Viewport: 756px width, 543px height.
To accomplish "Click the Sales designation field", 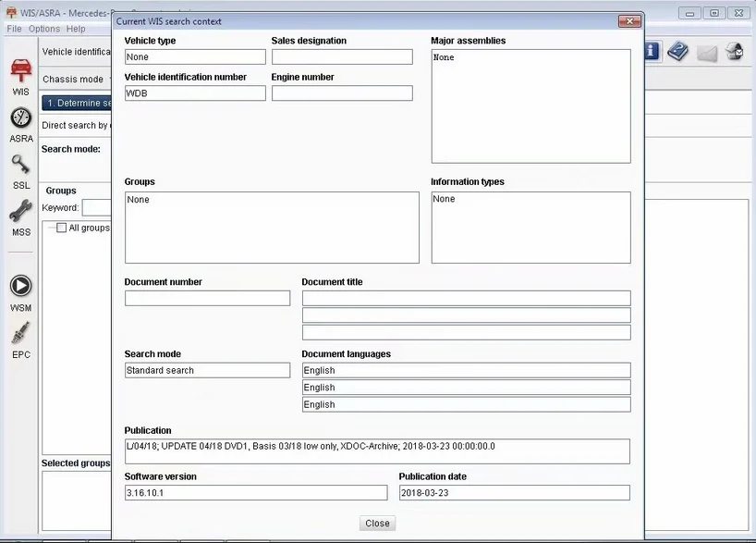I will click(x=342, y=57).
